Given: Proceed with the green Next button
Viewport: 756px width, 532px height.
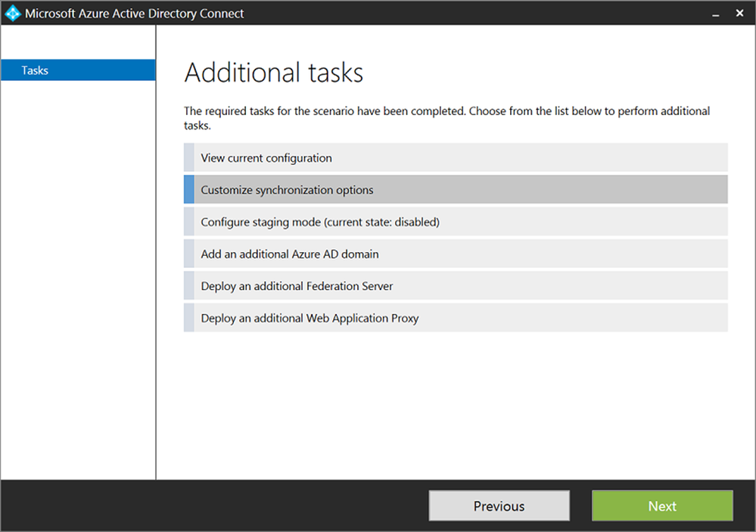Looking at the screenshot, I should pos(662,506).
